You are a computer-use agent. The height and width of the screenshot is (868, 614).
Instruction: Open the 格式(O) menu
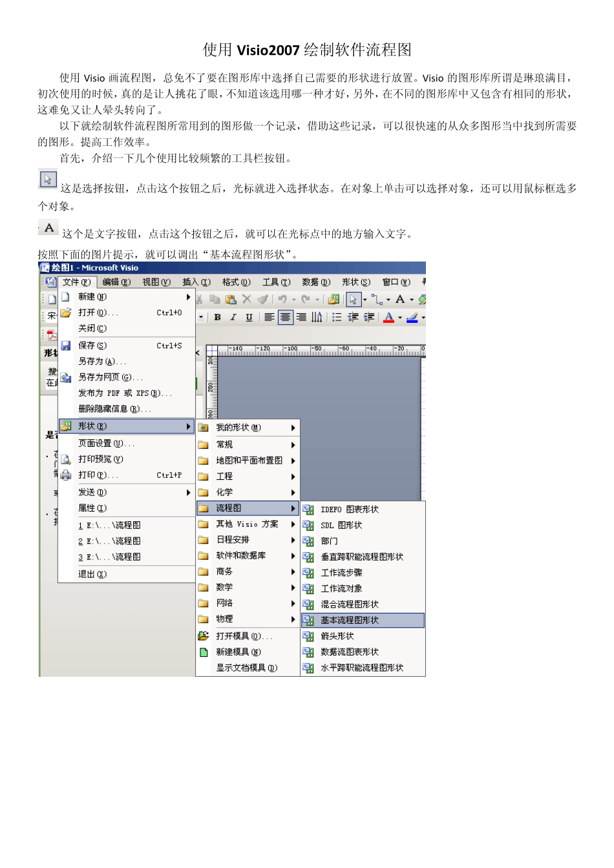pyautogui.click(x=237, y=282)
